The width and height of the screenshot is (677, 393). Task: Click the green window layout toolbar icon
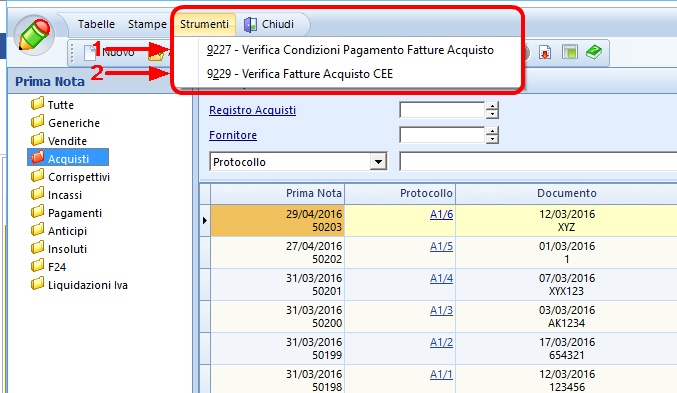(x=570, y=52)
